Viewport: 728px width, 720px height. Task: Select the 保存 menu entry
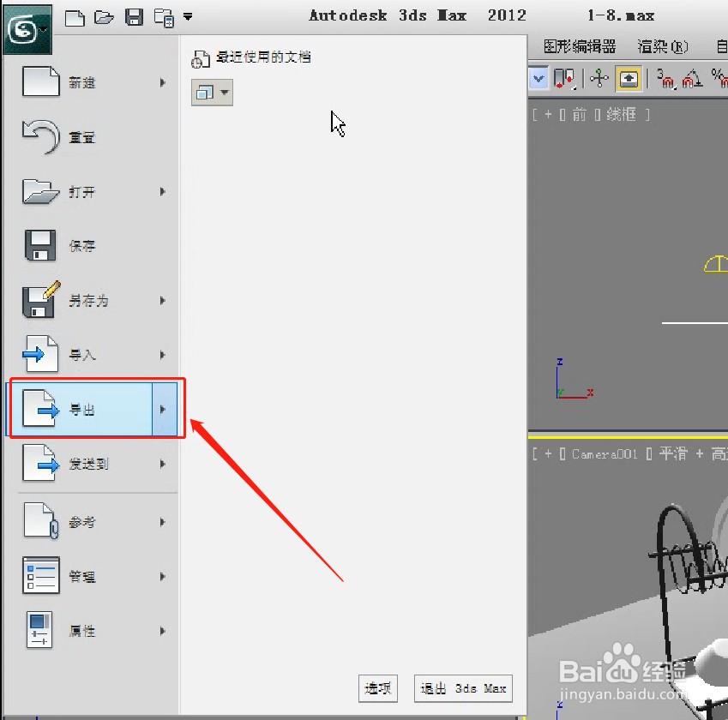[91, 246]
